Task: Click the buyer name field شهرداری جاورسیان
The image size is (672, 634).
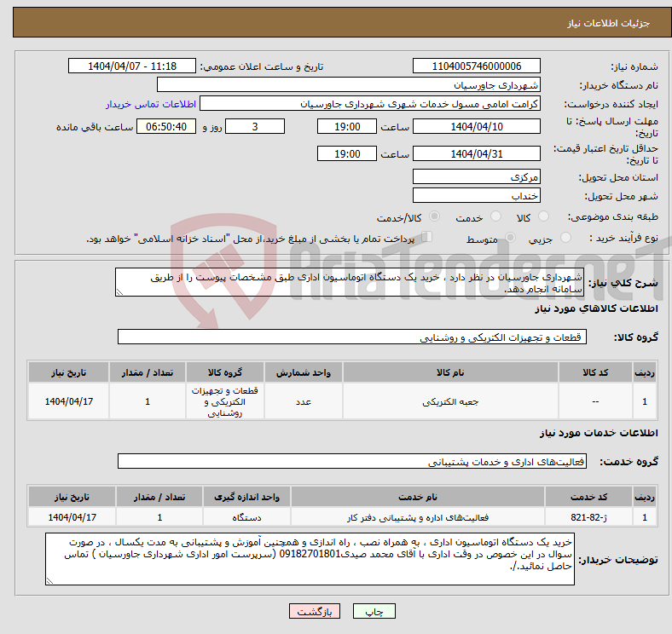Action: click(349, 85)
